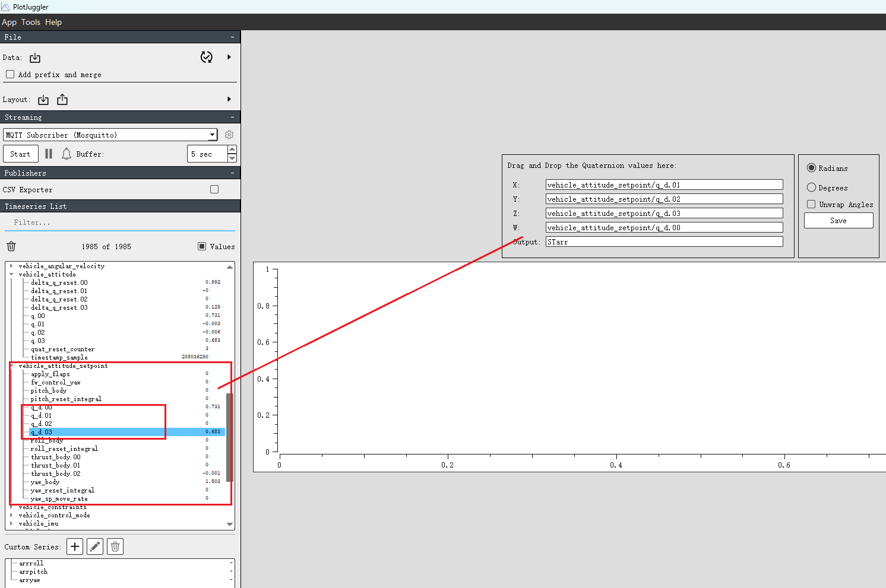This screenshot has height=588, width=886.
Task: Expand the vehicle_angular_velocity tree node
Action: 11,266
